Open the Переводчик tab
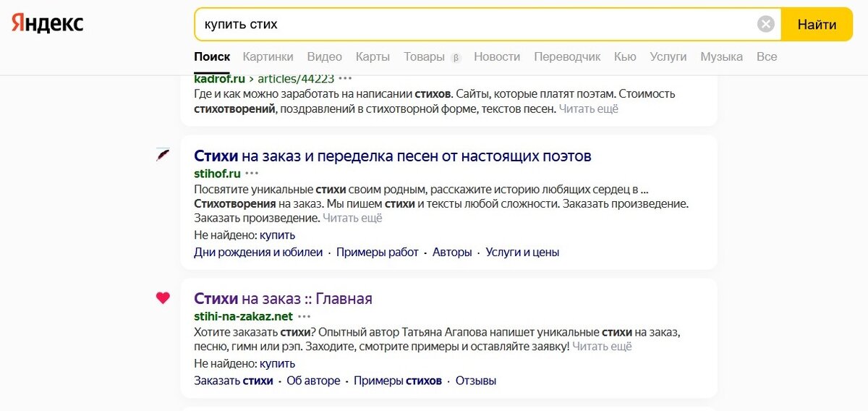 pyautogui.click(x=567, y=56)
